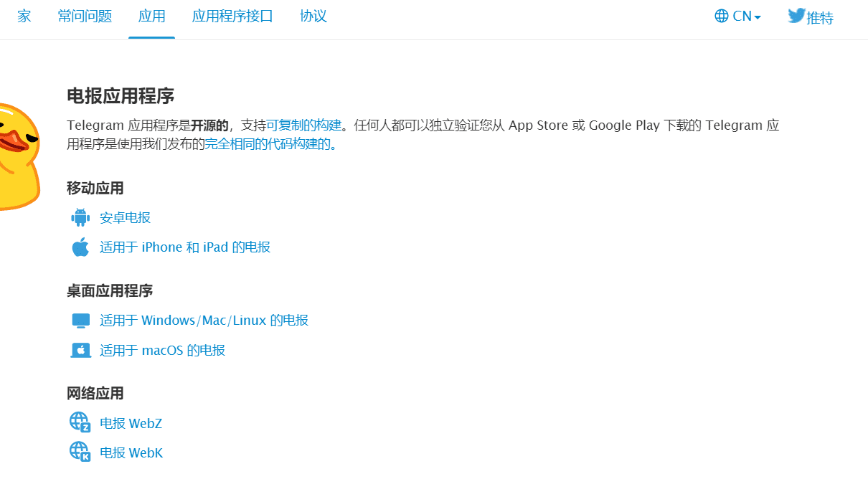Select the WebK globe icon
Screen dimensions: 868x479
[80, 452]
